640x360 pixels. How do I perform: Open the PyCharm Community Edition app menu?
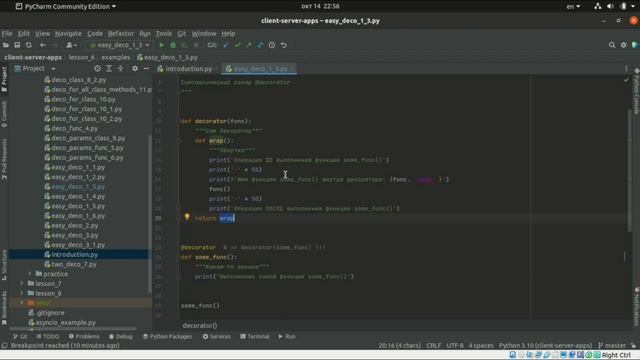tap(66, 6)
